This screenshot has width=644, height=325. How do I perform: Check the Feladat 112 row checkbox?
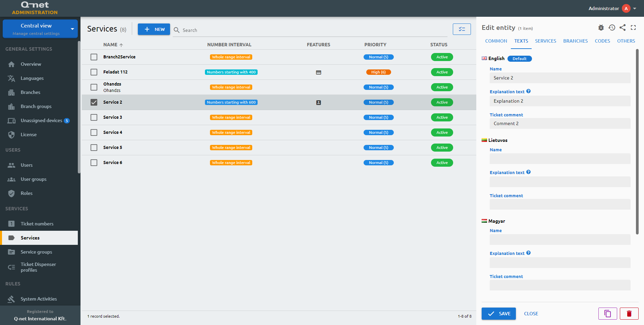click(94, 72)
